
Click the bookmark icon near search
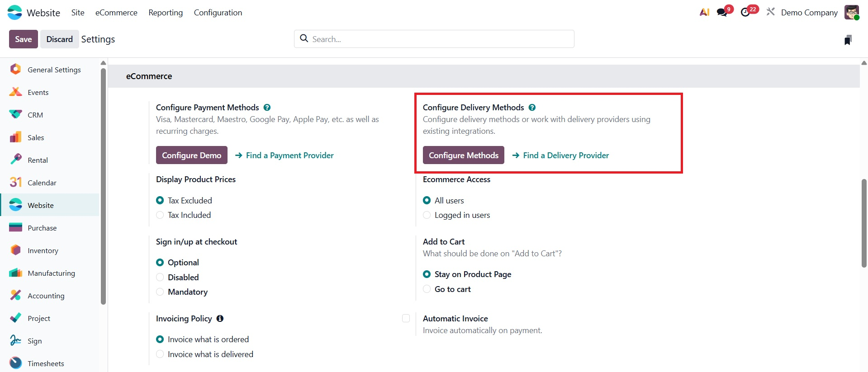coord(848,40)
